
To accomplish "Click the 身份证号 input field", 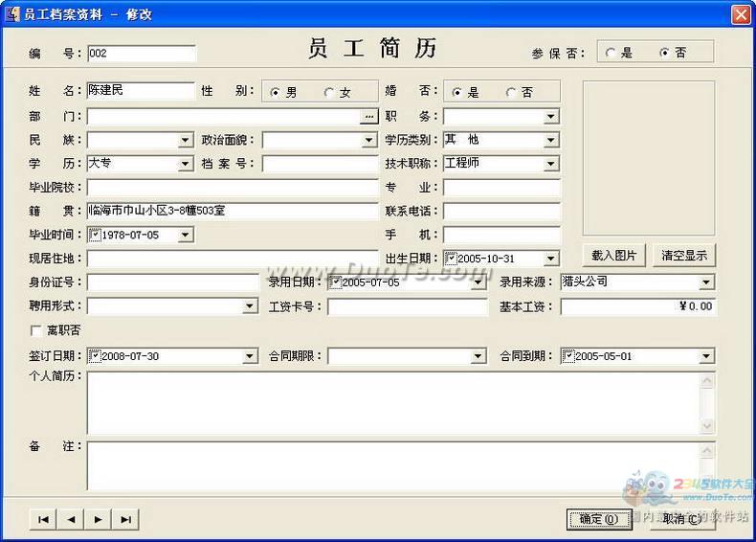I will pyautogui.click(x=172, y=282).
